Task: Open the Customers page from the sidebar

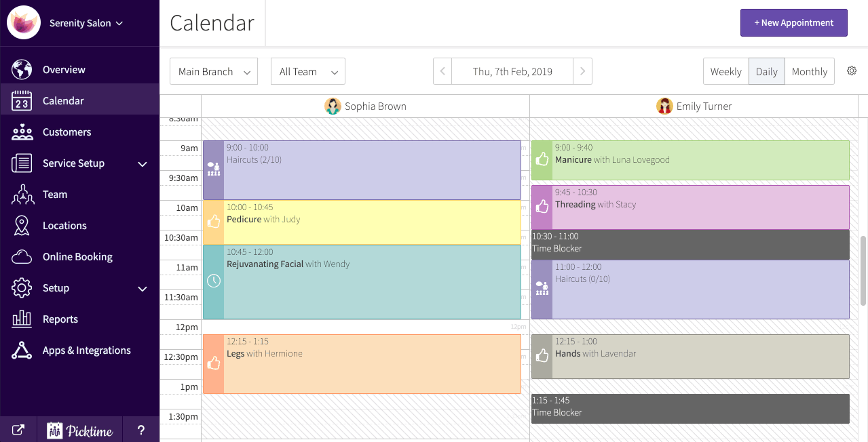Action: point(67,132)
